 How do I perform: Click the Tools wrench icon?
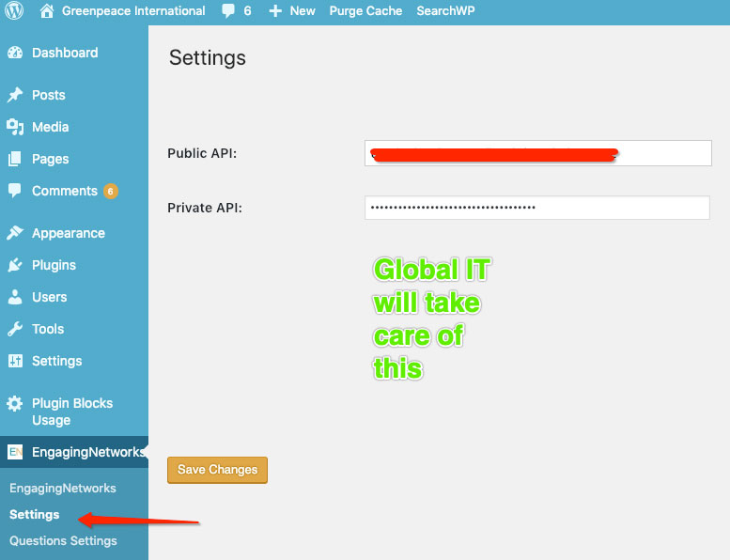coord(15,329)
